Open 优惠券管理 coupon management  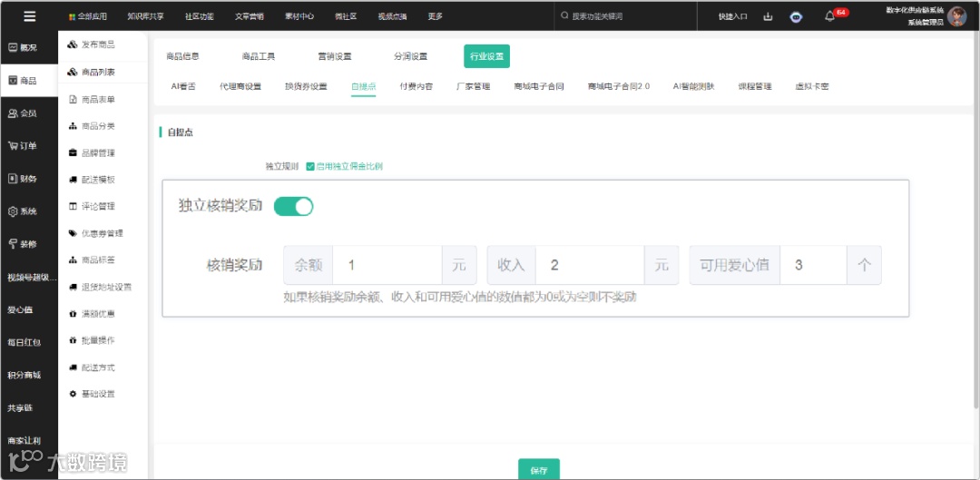pos(95,234)
